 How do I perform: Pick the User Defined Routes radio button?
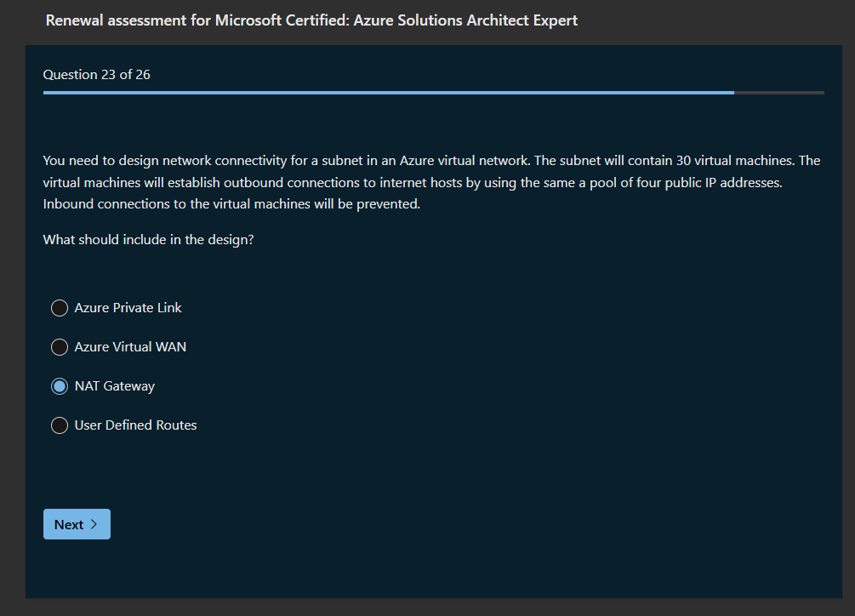[60, 425]
